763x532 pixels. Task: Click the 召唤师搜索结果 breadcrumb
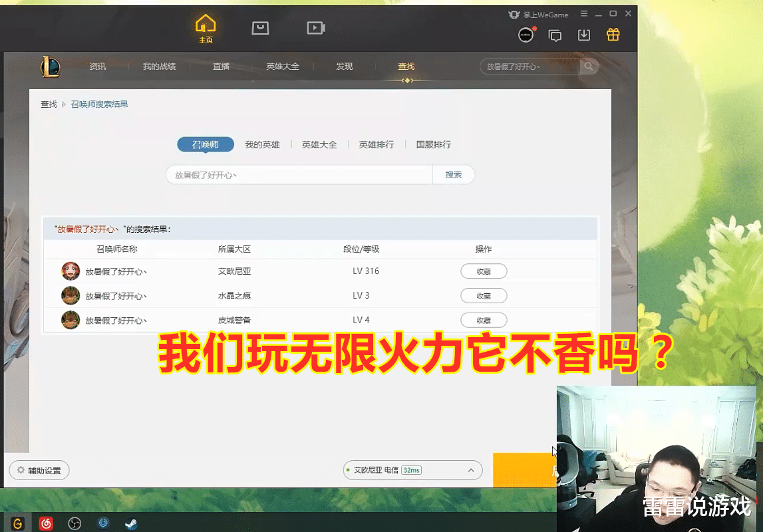pyautogui.click(x=99, y=104)
